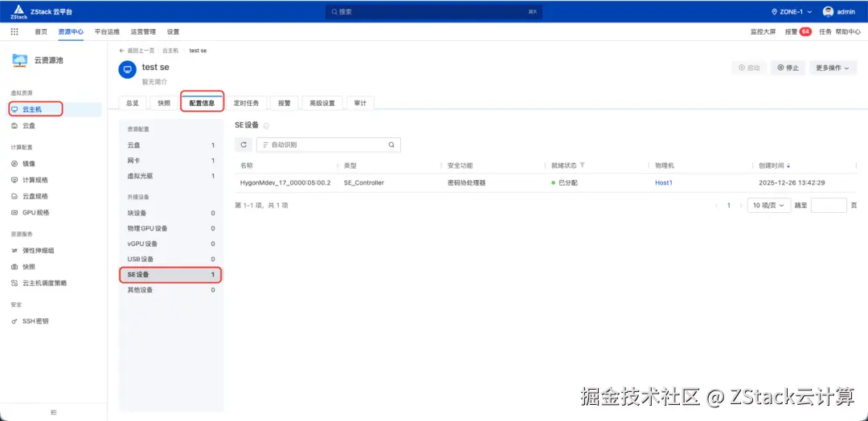The height and width of the screenshot is (421, 868).
Task: Sort by 创建时间 column arrow
Action: 788,166
